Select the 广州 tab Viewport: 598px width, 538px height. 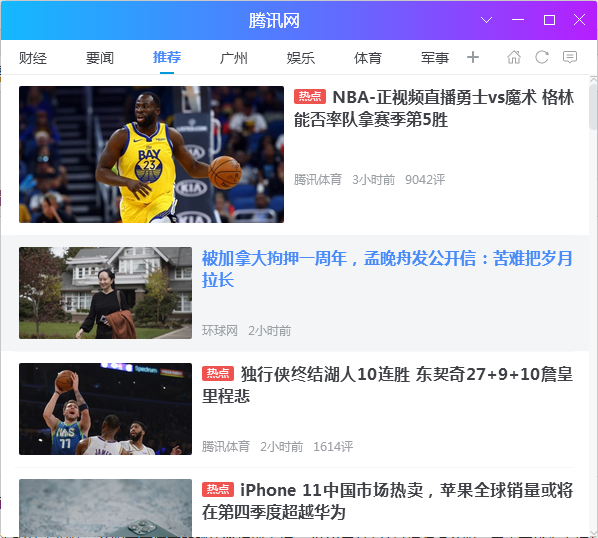[x=234, y=58]
